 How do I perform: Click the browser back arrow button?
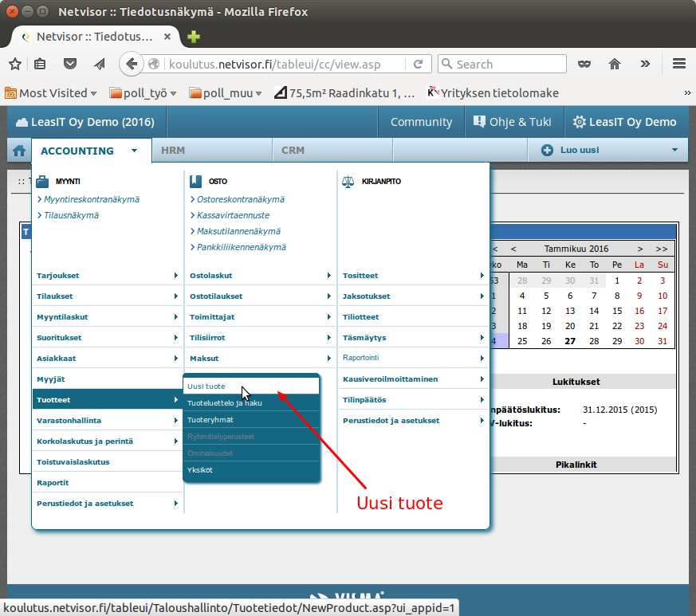(132, 64)
